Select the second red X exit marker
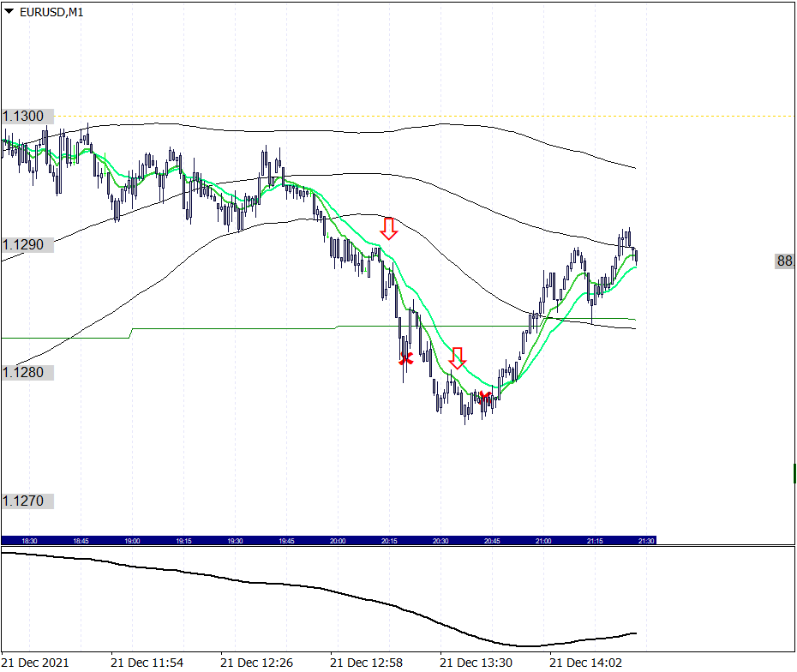Viewport: 797px width, 672px height. click(485, 396)
